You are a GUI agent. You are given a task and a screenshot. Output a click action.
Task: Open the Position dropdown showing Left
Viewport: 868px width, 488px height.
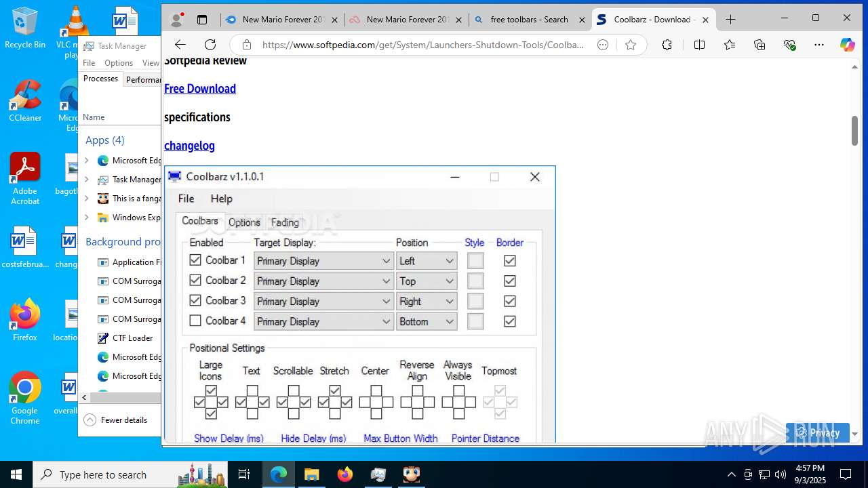click(427, 261)
